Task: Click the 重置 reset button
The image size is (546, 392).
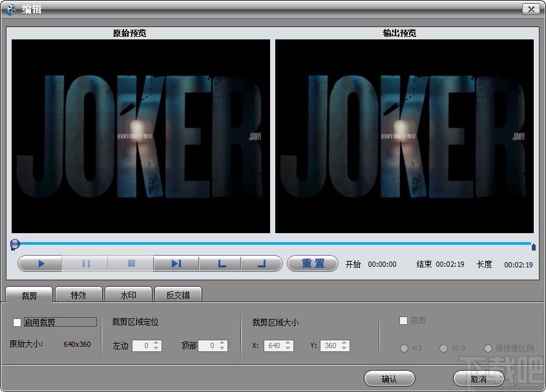Action: (313, 263)
